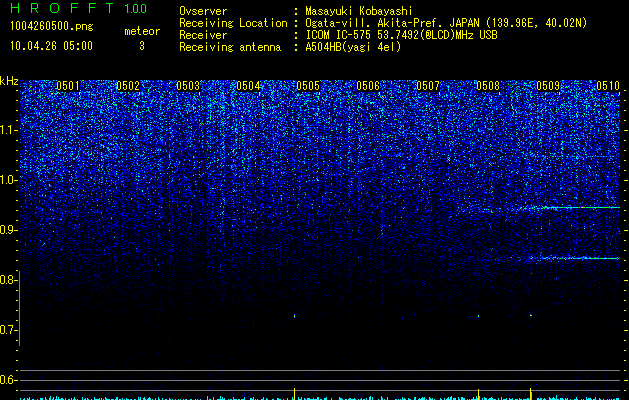Click the 0502 time marker
The height and width of the screenshot is (400, 629).
(128, 86)
